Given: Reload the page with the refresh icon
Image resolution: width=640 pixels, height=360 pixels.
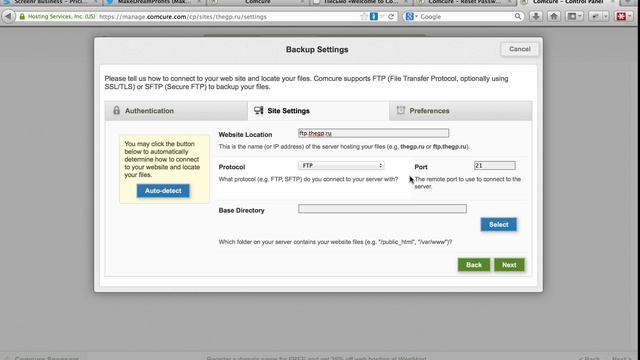Looking at the screenshot, I should pos(391,17).
